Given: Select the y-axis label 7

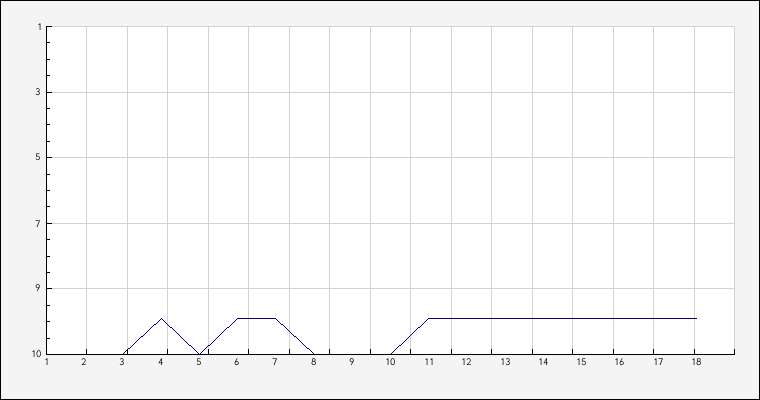Looking at the screenshot, I should tap(38, 224).
